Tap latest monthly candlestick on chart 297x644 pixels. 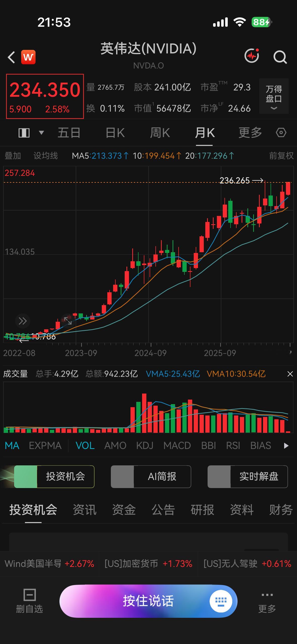tap(288, 188)
